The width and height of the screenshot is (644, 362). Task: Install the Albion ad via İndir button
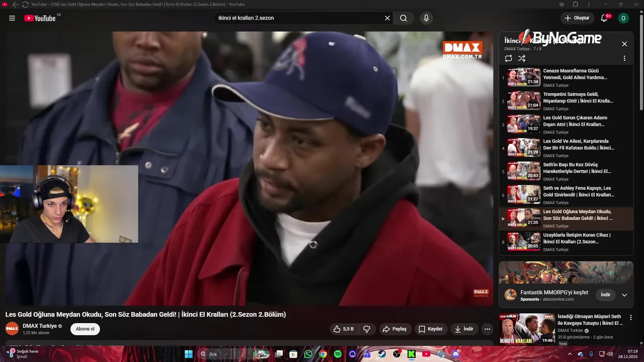tap(606, 295)
